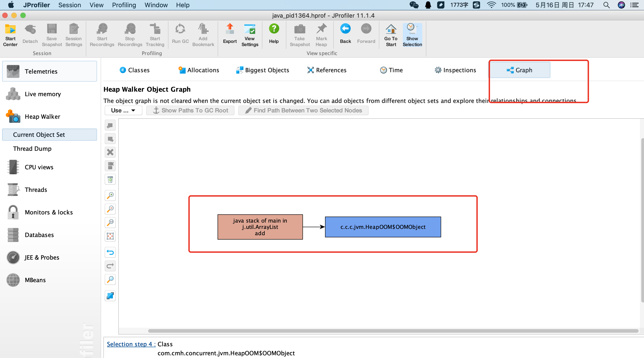This screenshot has height=358, width=644.
Task: Toggle the Show Selection button
Action: pyautogui.click(x=412, y=35)
